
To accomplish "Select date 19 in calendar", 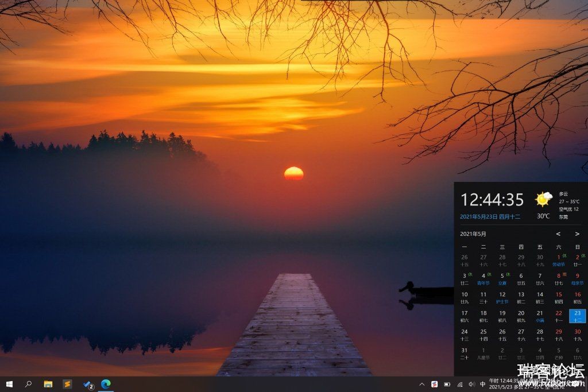I will click(x=502, y=316).
